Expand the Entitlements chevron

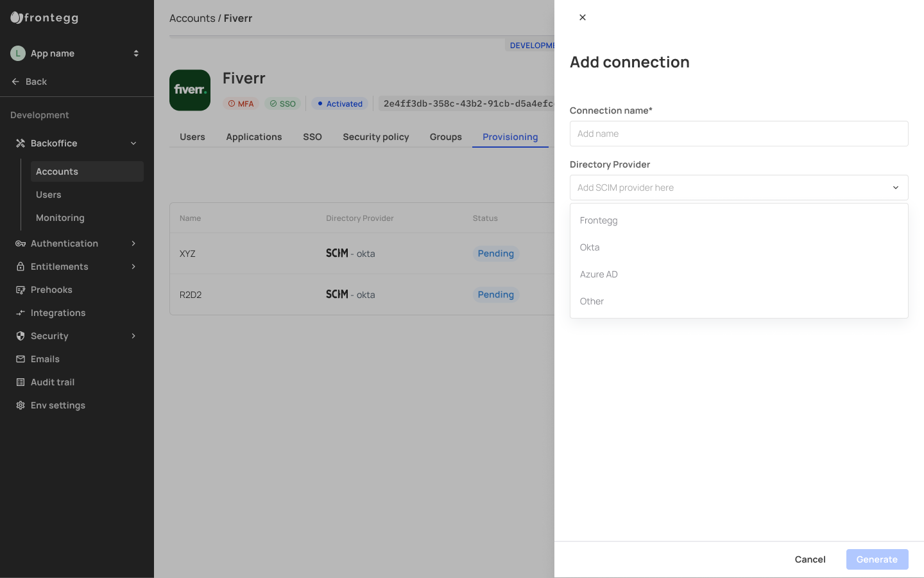pyautogui.click(x=133, y=267)
